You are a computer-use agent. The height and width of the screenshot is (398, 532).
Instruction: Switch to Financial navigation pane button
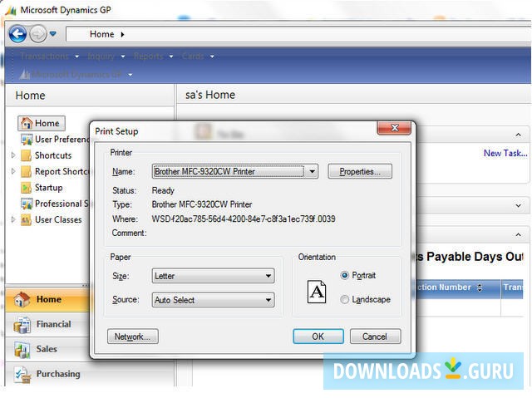tap(47, 324)
